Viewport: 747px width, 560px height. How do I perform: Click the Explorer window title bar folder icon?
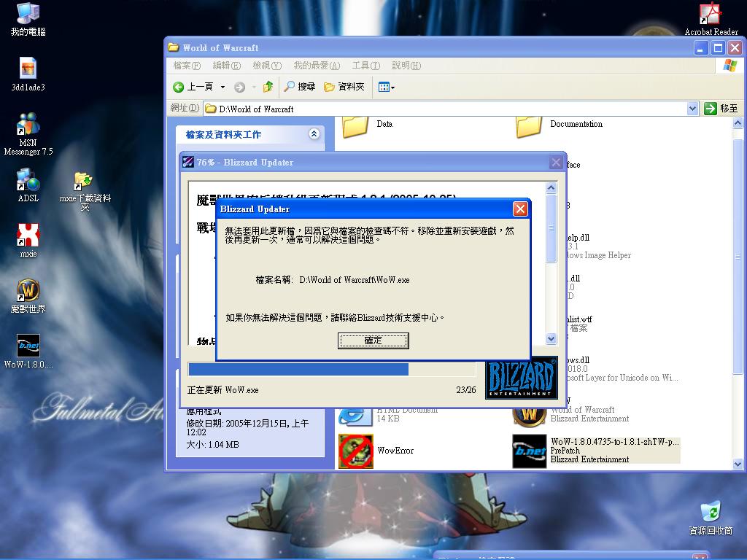174,47
